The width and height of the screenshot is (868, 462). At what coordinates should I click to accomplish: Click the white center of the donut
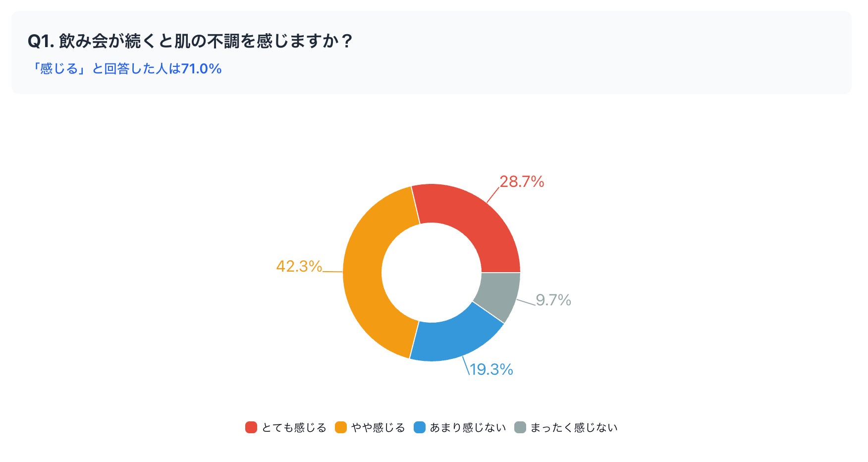click(432, 272)
